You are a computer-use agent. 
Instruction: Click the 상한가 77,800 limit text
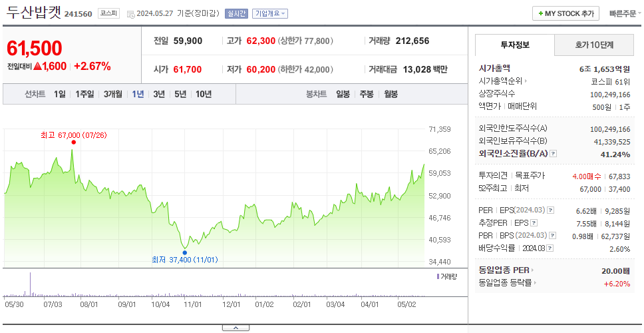pyautogui.click(x=305, y=41)
